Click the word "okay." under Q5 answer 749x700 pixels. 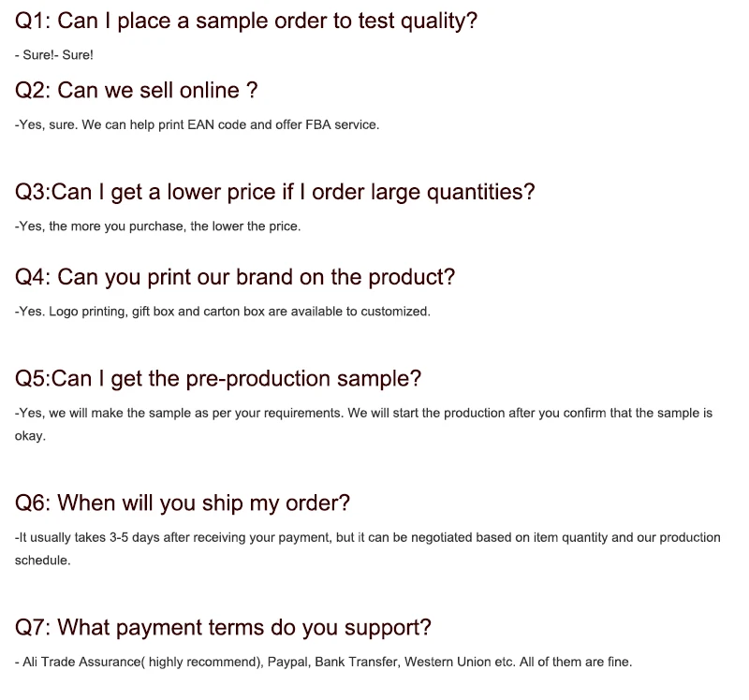(x=30, y=435)
